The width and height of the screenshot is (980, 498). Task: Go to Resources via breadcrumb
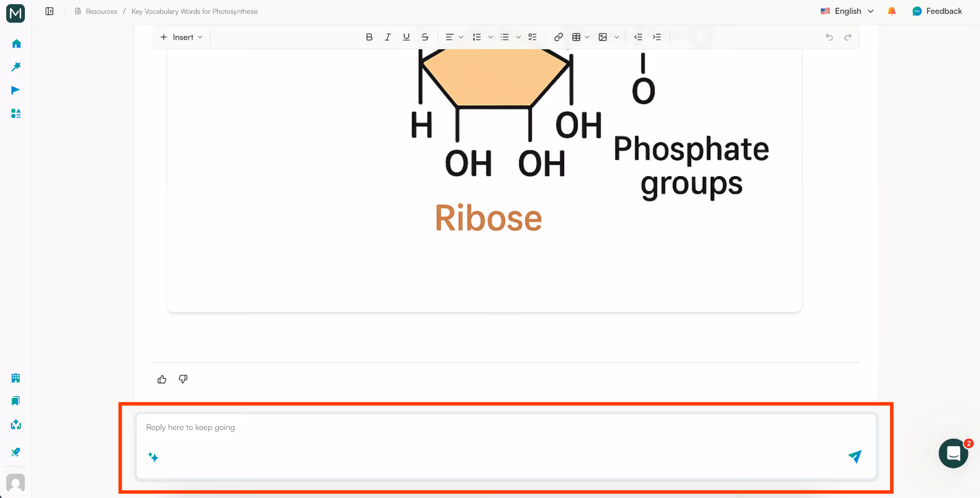click(101, 11)
